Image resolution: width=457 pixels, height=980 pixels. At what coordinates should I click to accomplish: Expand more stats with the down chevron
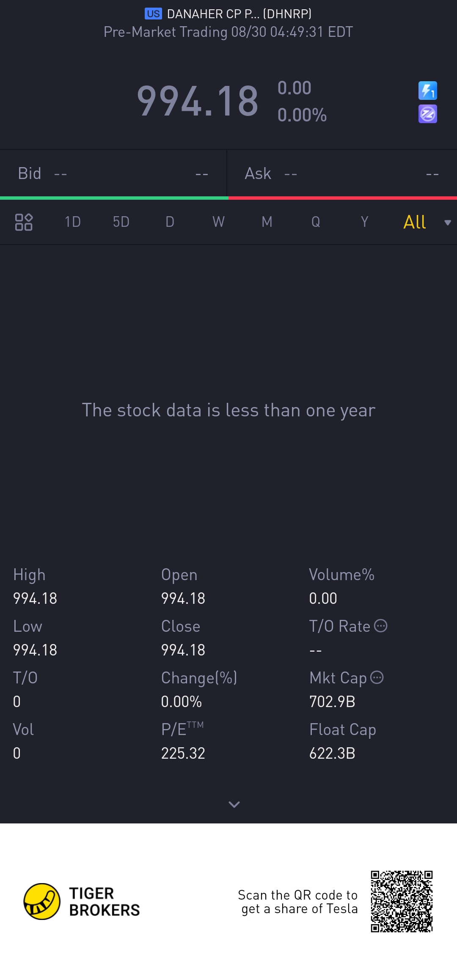234,804
